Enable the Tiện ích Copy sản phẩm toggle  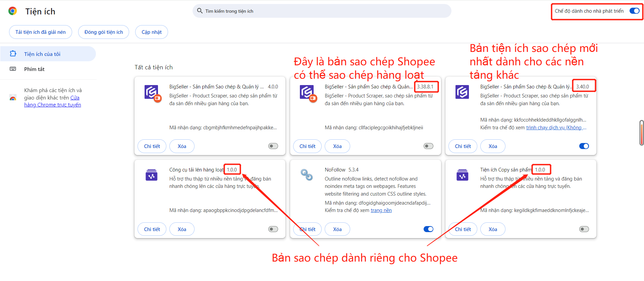point(584,229)
